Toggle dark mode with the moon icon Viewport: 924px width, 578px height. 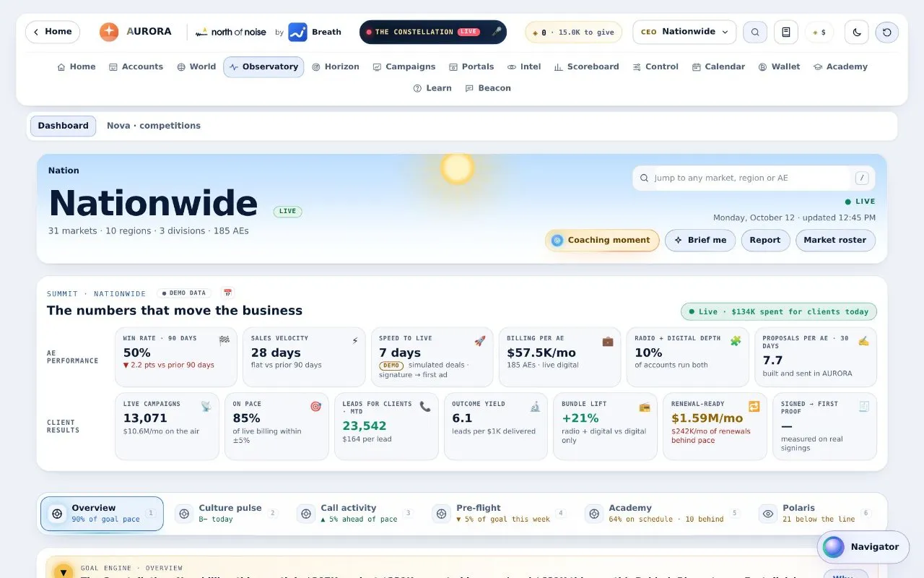click(857, 32)
